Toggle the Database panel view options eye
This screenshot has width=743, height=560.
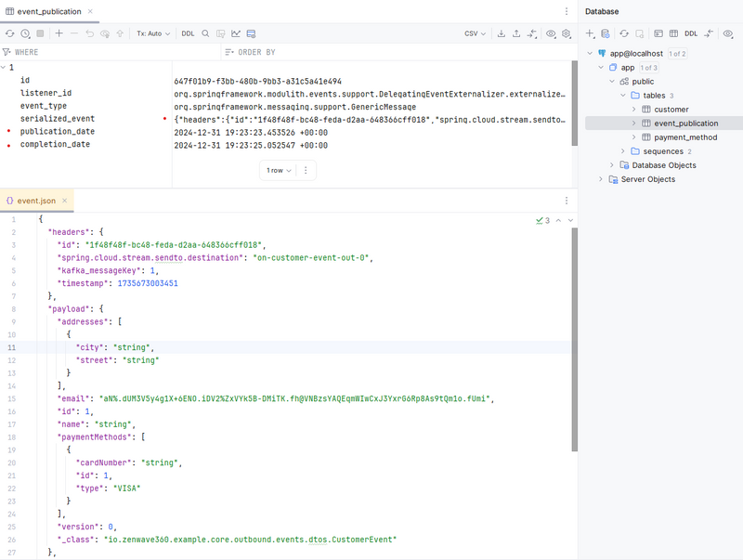(728, 33)
